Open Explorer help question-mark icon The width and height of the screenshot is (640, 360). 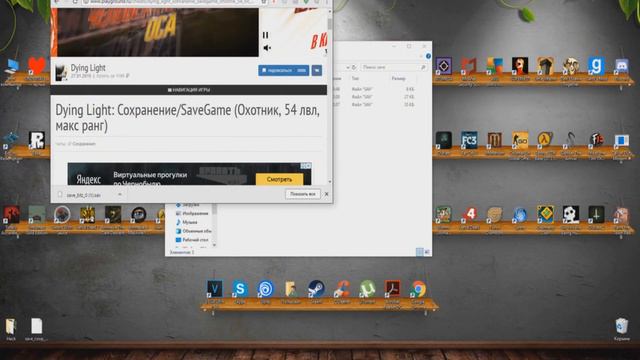coord(428,56)
